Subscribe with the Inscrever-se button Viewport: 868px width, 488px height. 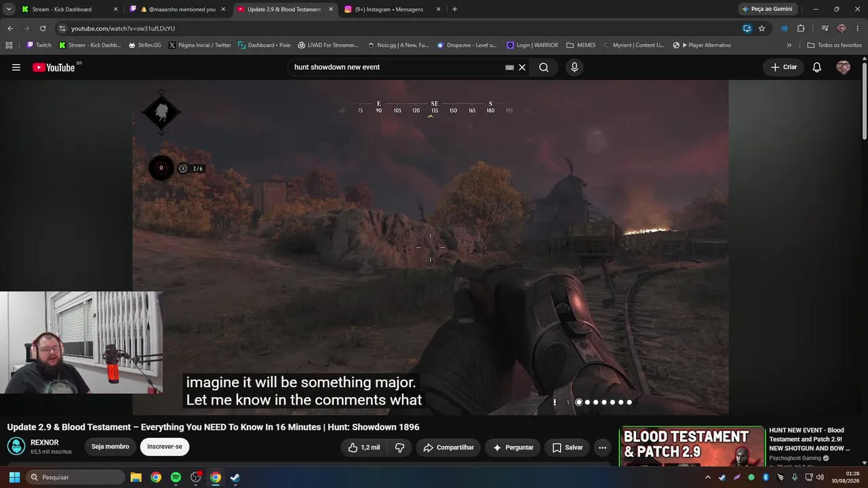click(165, 447)
